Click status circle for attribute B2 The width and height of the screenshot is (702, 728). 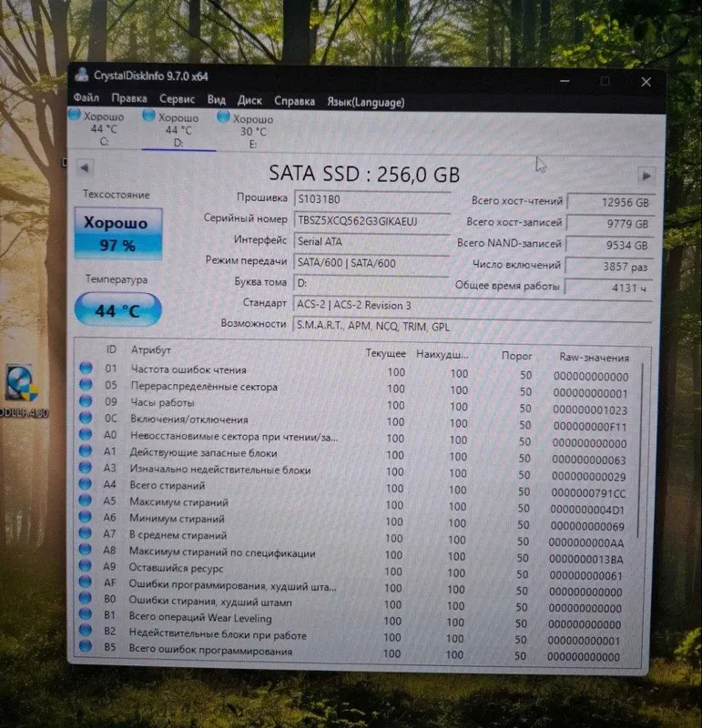pos(86,630)
